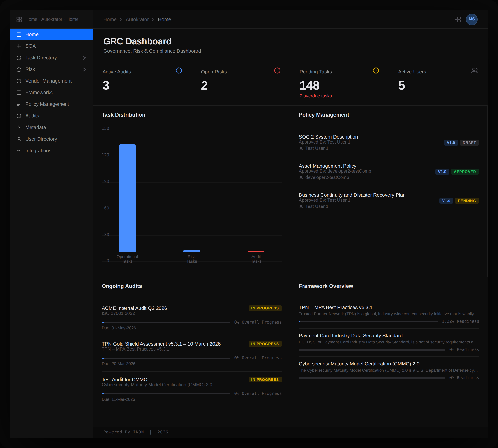Open the SOC 2 System Description policy
Image resolution: width=498 pixels, height=448 pixels.
point(328,137)
